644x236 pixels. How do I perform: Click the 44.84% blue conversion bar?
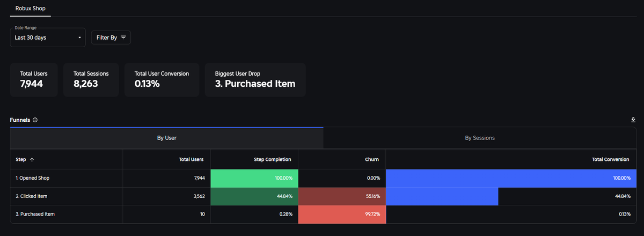[x=442, y=196]
